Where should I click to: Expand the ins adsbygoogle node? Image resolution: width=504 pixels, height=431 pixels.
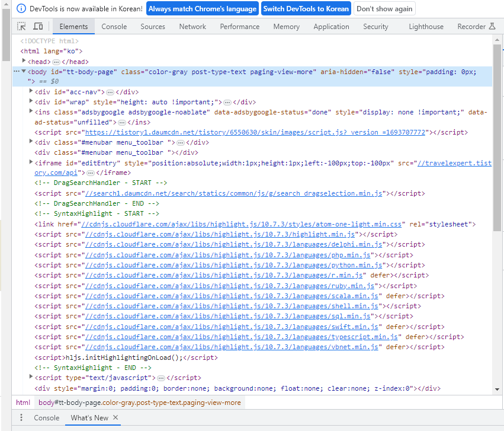(x=31, y=111)
